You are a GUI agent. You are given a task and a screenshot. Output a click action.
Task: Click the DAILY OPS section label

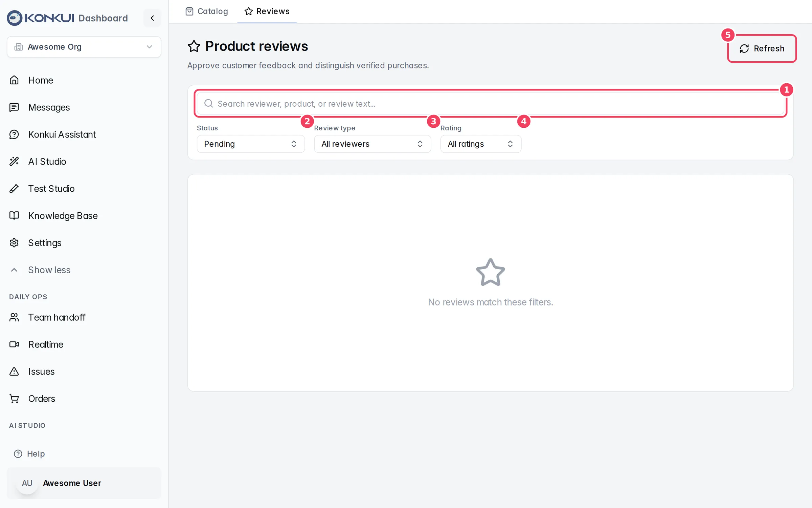point(28,297)
